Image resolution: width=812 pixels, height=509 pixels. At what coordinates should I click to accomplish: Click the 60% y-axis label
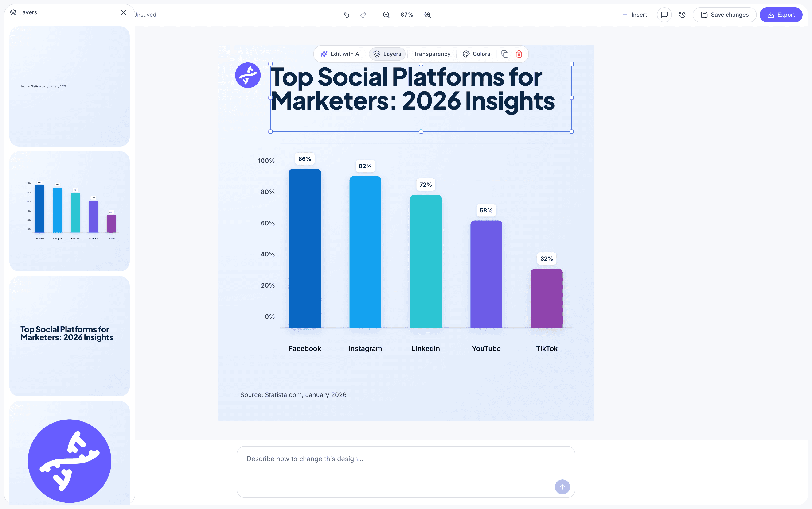click(x=267, y=223)
